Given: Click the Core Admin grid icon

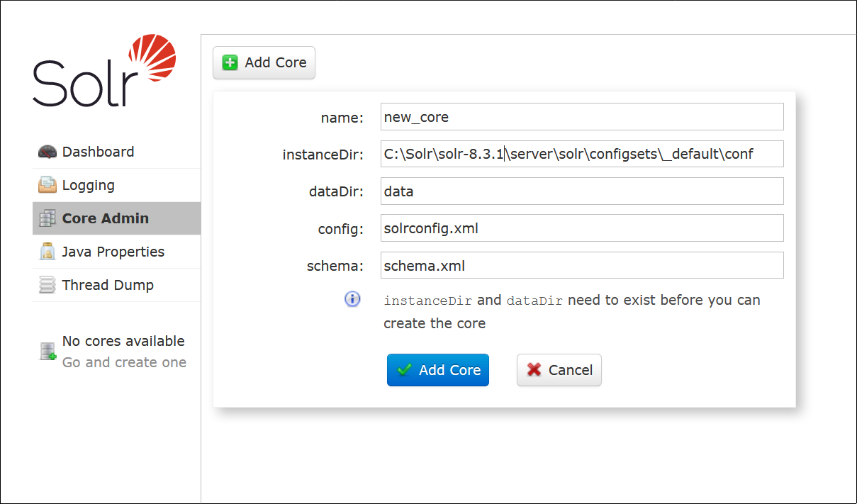Looking at the screenshot, I should (x=45, y=218).
